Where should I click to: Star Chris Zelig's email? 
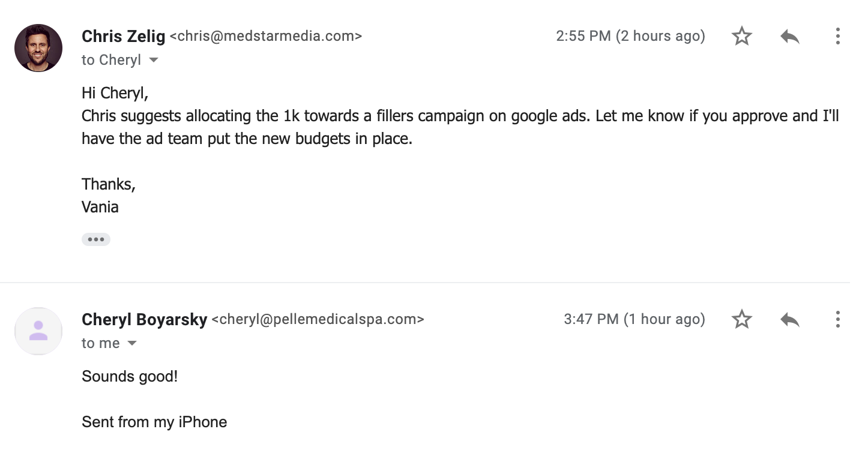742,37
